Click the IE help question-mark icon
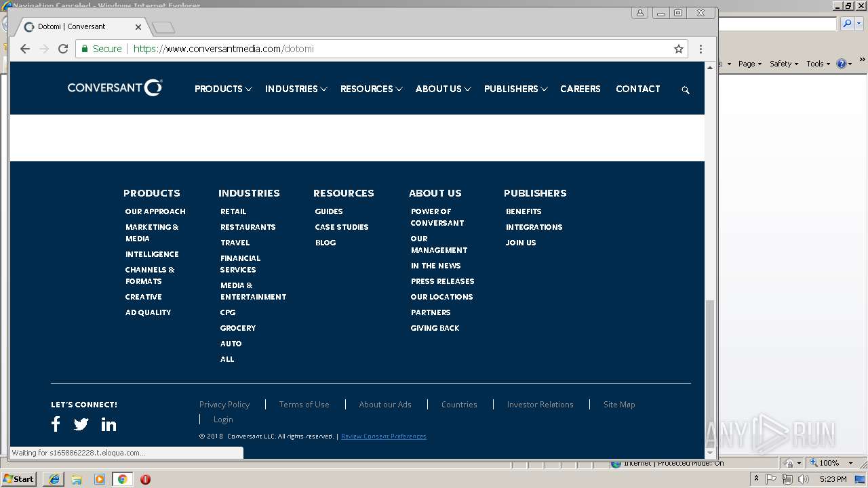Screen dimensions: 868x488 pyautogui.click(x=842, y=64)
